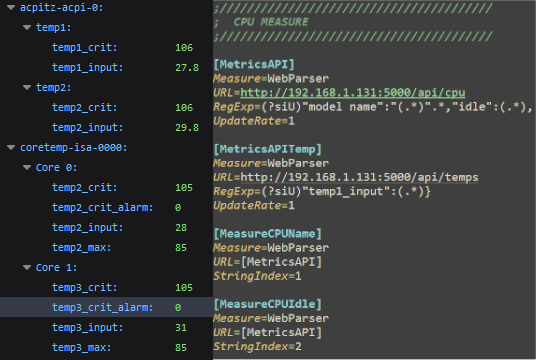Click the StringIndex=1 line
The width and height of the screenshot is (536, 360).
pyautogui.click(x=257, y=276)
